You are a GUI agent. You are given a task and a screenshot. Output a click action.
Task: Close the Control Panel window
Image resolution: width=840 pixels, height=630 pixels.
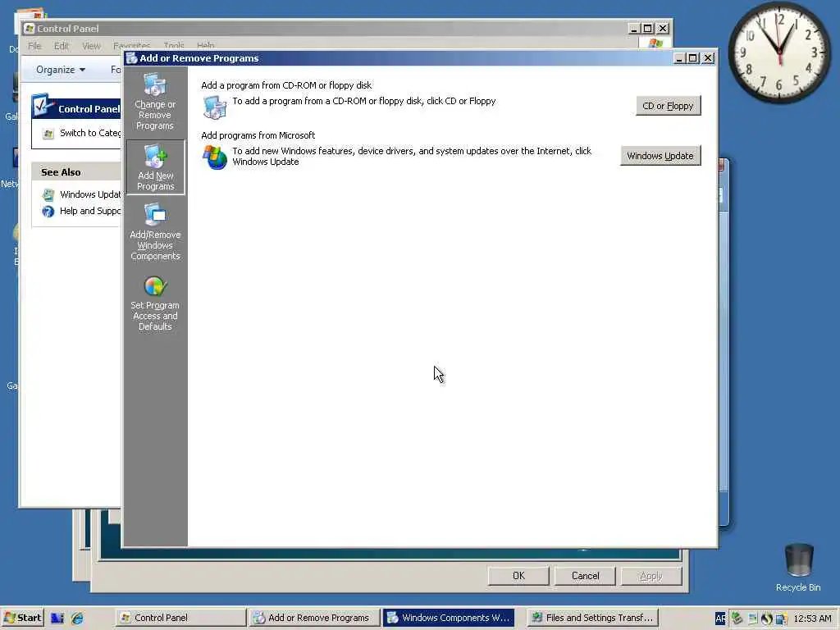663,29
